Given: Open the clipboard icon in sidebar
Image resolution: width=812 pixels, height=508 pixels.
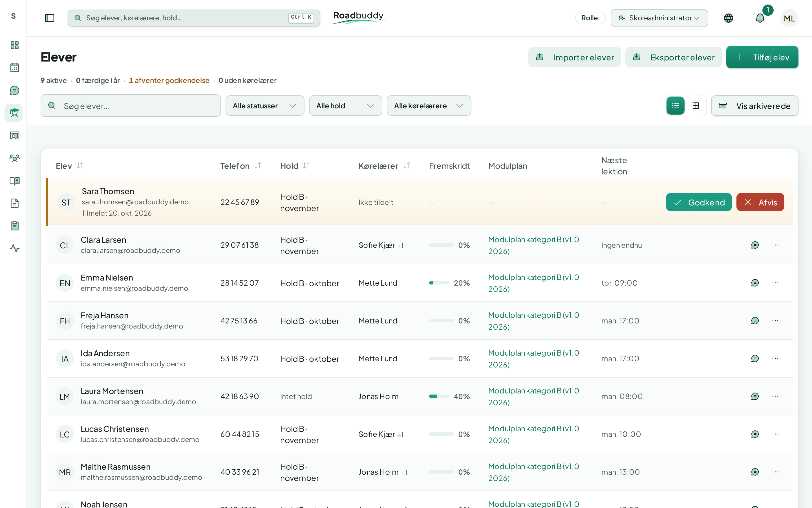Looking at the screenshot, I should 14,226.
